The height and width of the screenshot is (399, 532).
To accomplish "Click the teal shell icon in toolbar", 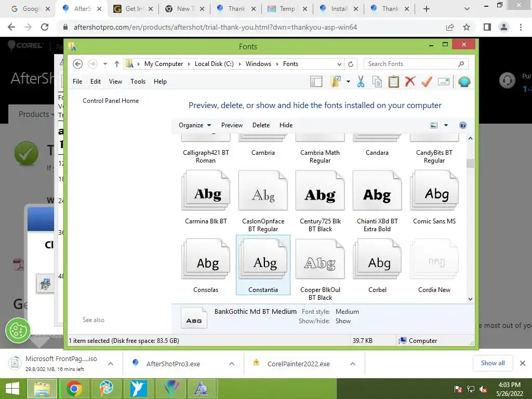I will tap(464, 82).
